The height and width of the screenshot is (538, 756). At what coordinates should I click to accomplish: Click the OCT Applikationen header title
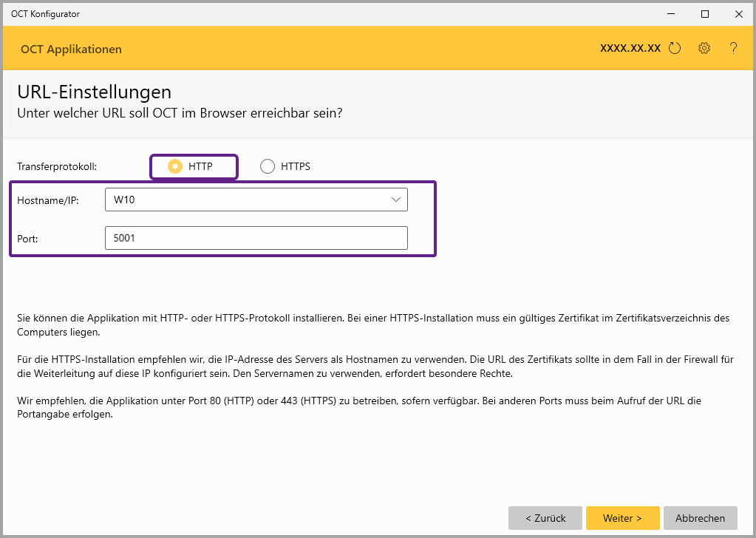[71, 50]
